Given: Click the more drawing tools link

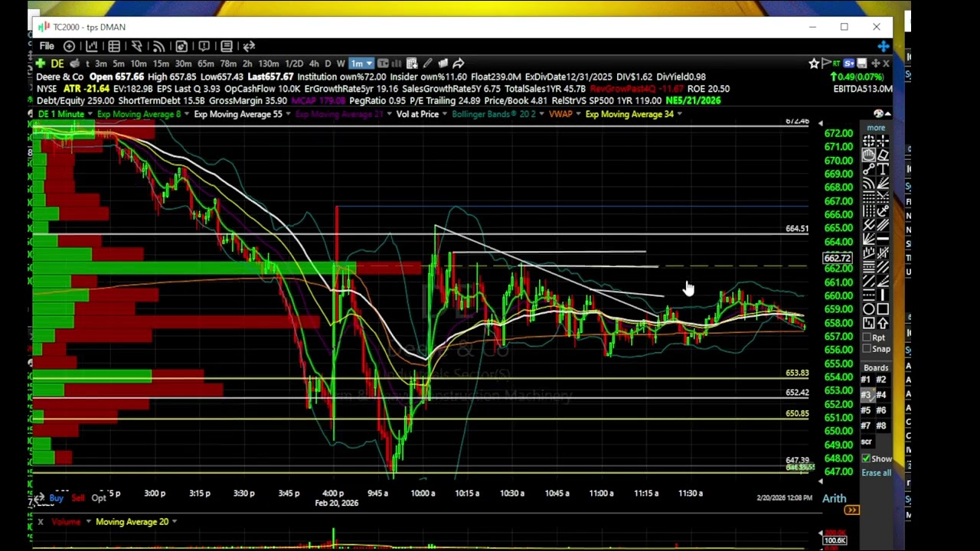Looking at the screenshot, I should point(876,128).
